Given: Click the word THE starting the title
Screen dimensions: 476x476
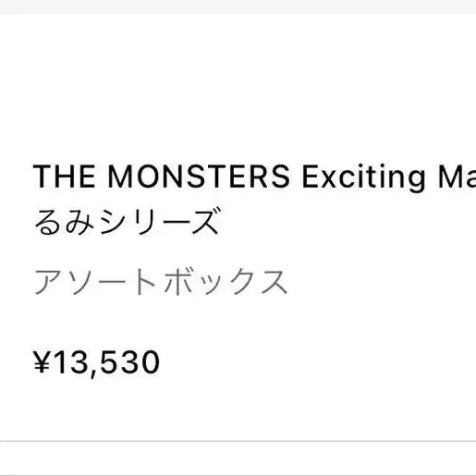Looking at the screenshot, I should 64,177.
